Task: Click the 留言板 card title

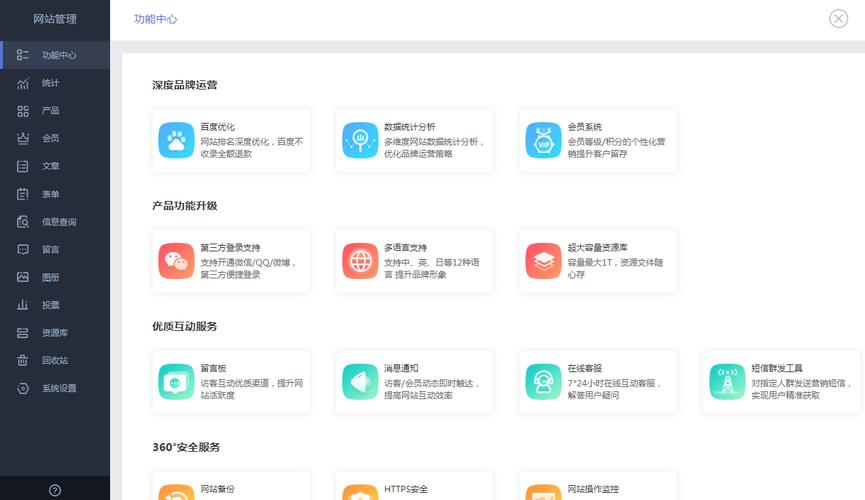Action: click(213, 368)
